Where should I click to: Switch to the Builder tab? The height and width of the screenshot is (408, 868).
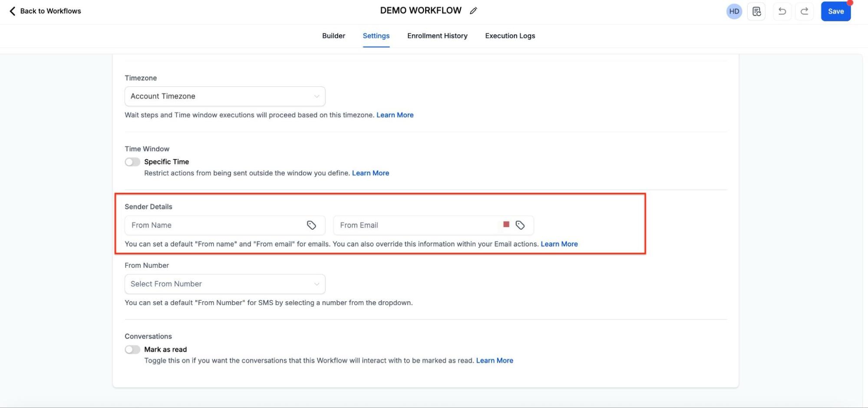[333, 36]
